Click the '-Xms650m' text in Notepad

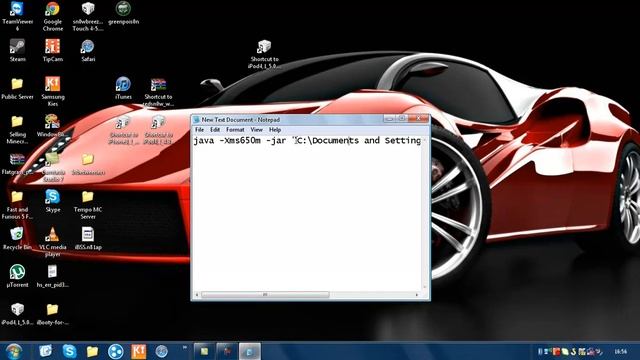pyautogui.click(x=240, y=140)
